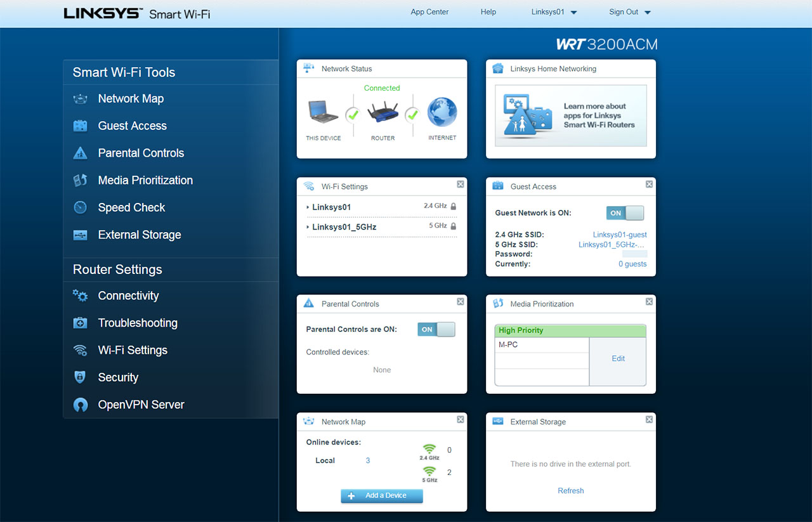Image resolution: width=812 pixels, height=522 pixels.
Task: Click the Media Prioritization sidebar icon
Action: (80, 181)
